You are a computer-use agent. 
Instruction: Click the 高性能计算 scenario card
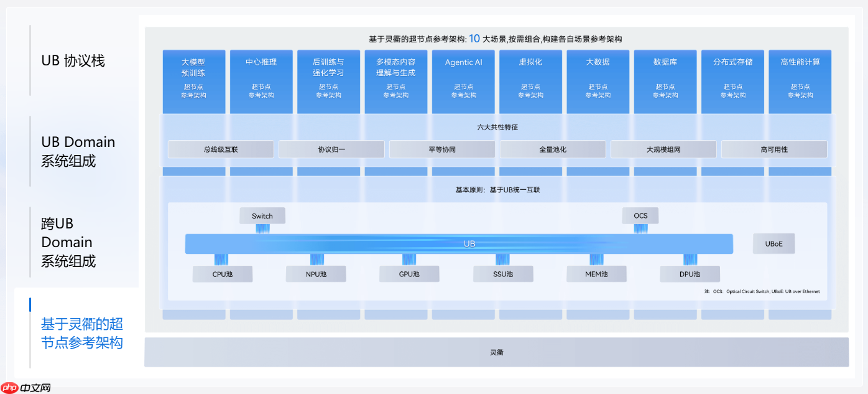pos(800,81)
